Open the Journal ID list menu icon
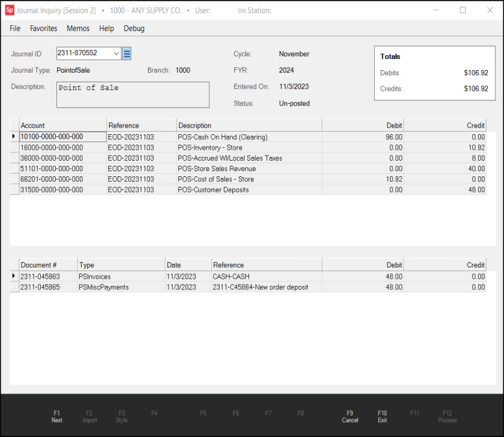Image resolution: width=504 pixels, height=437 pixels. [126, 53]
